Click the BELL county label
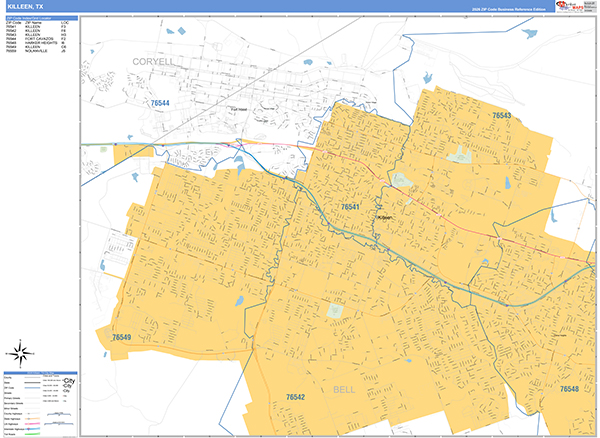 click(x=344, y=390)
